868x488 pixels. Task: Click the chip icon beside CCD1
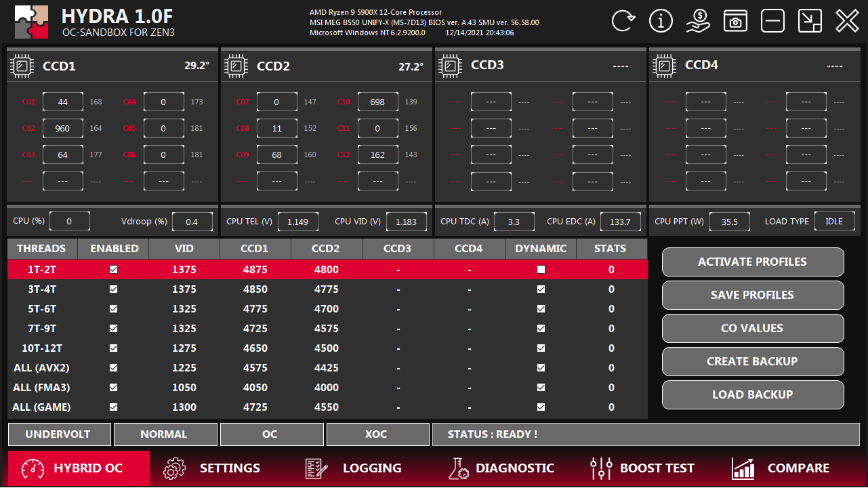(x=22, y=66)
